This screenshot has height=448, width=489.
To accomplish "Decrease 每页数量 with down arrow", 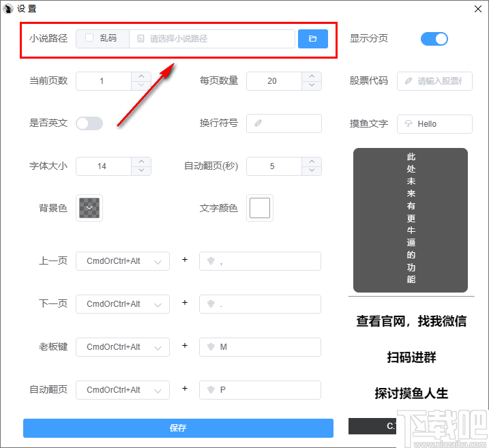I will point(312,85).
